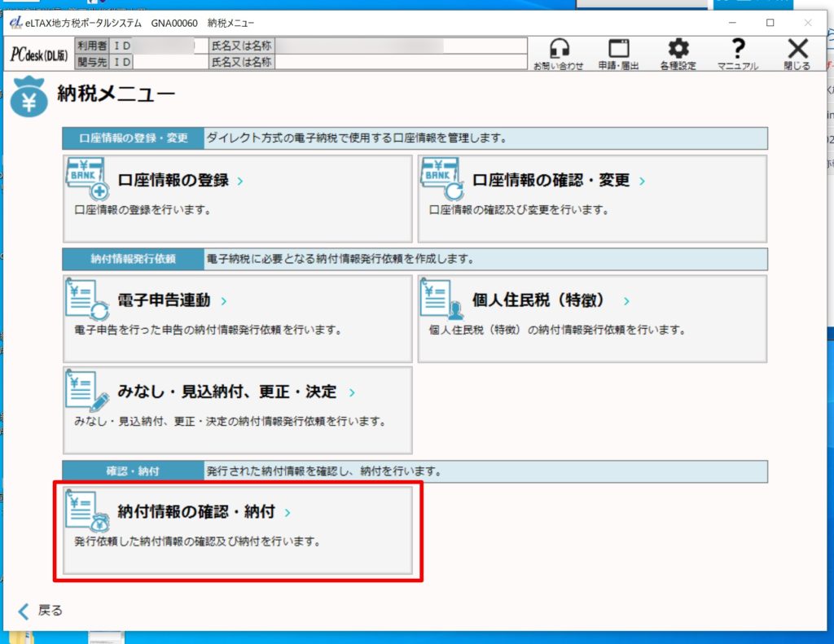Click the 閉じる X toolbar icon
This screenshot has width=834, height=644.
pos(797,49)
